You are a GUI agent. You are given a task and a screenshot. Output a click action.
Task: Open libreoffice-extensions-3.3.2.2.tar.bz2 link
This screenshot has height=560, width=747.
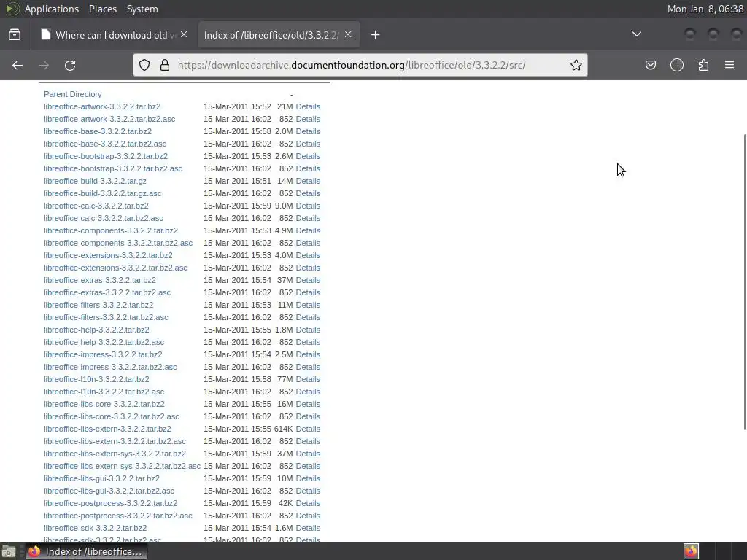click(108, 255)
